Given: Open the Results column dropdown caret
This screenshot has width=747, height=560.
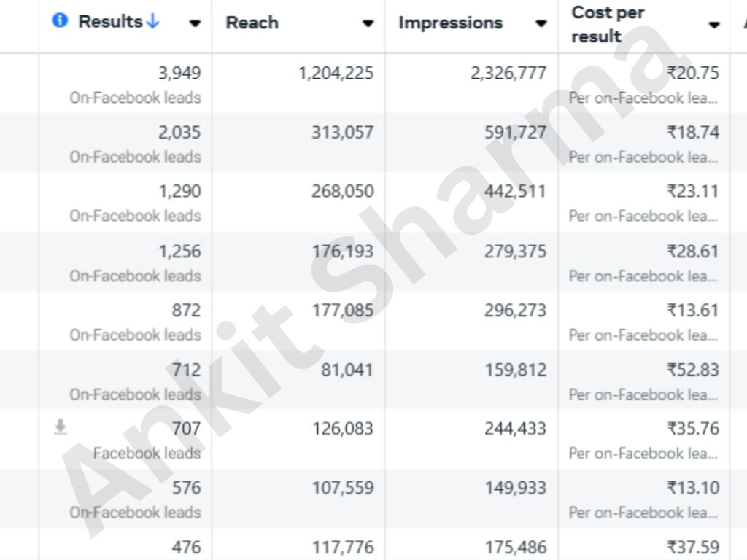Looking at the screenshot, I should coord(195,23).
